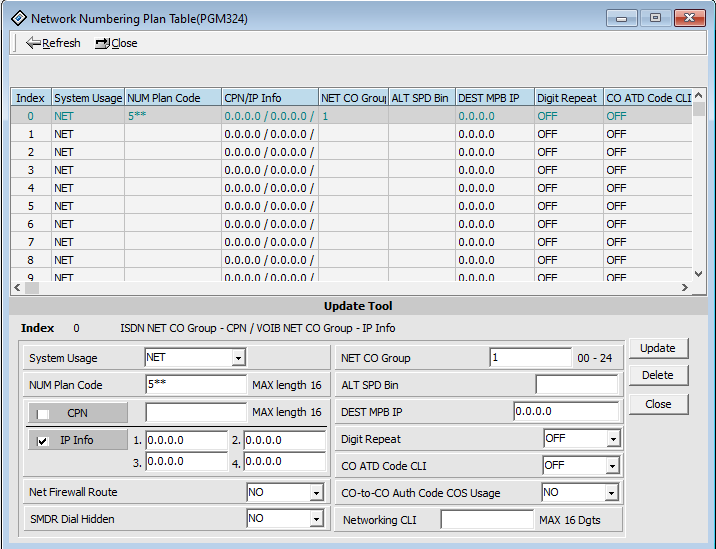Viewport: 716px width, 549px height.
Task: Expand the Net Firewall Route dropdown
Action: tap(316, 492)
